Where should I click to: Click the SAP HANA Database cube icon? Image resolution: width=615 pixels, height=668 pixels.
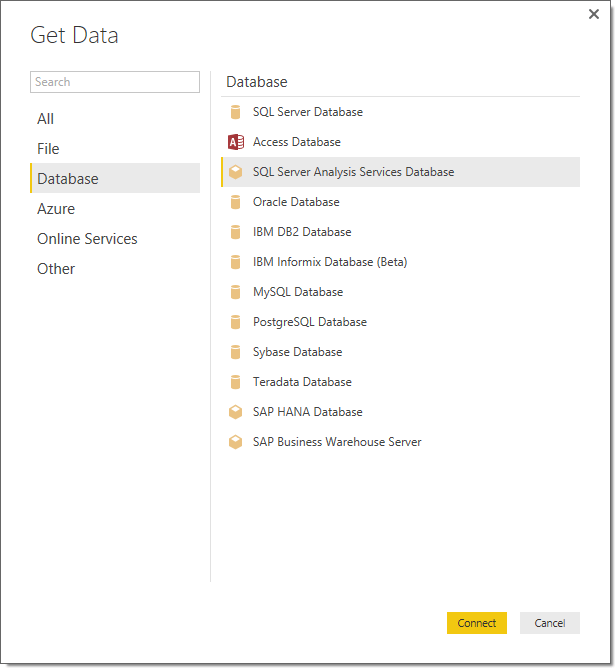[236, 412]
